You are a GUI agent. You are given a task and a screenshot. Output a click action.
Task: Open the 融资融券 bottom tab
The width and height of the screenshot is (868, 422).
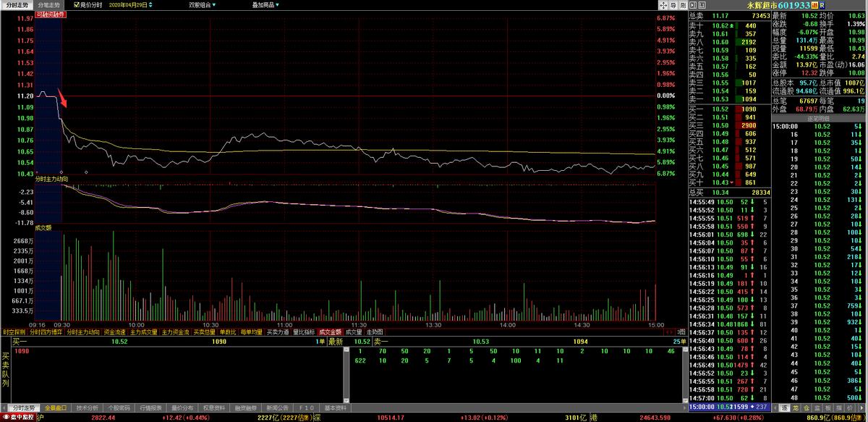pos(244,408)
